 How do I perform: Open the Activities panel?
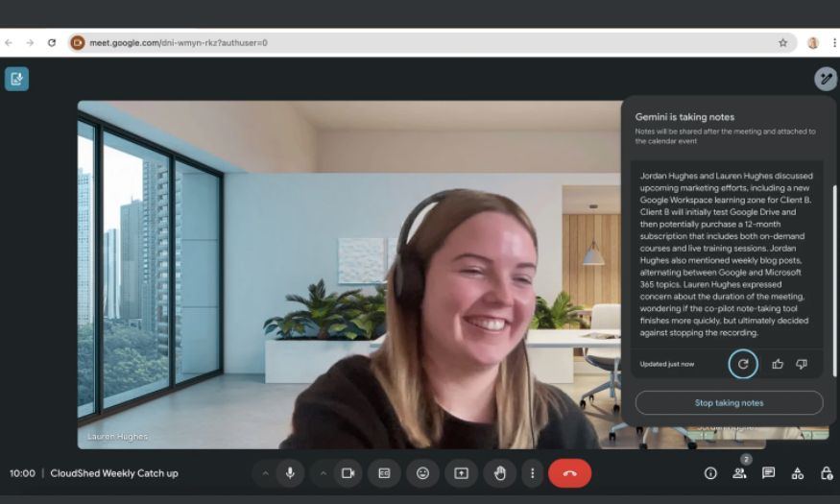coord(798,473)
